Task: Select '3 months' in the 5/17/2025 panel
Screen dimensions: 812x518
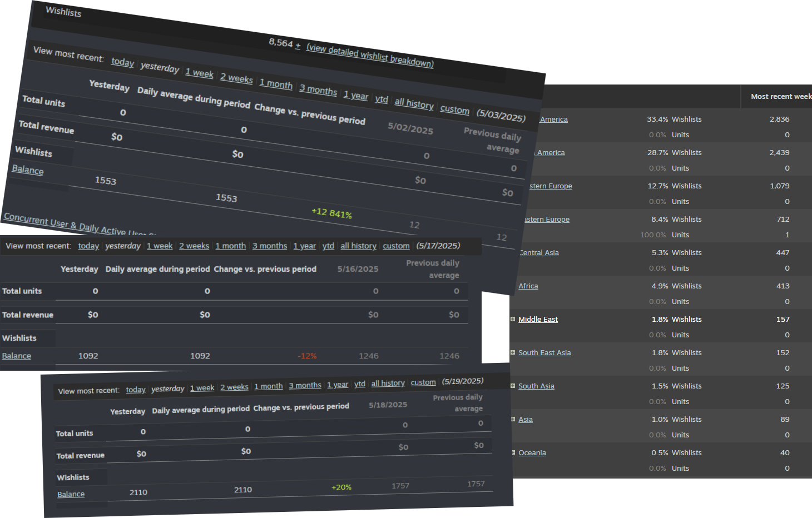Action: (270, 246)
